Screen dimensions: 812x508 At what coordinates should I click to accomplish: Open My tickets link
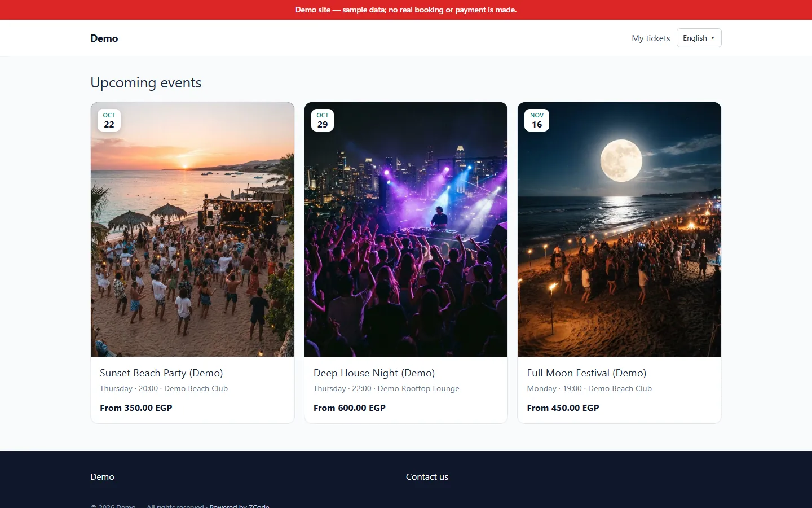tap(651, 38)
